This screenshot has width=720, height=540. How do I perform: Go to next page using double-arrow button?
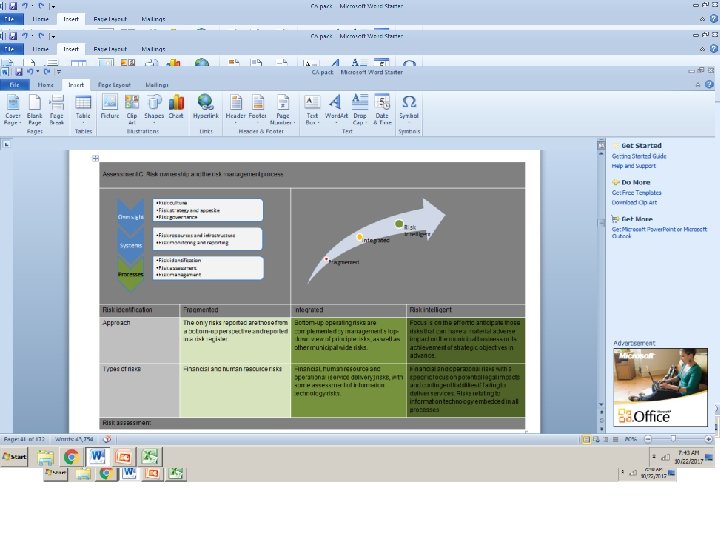[x=601, y=428]
